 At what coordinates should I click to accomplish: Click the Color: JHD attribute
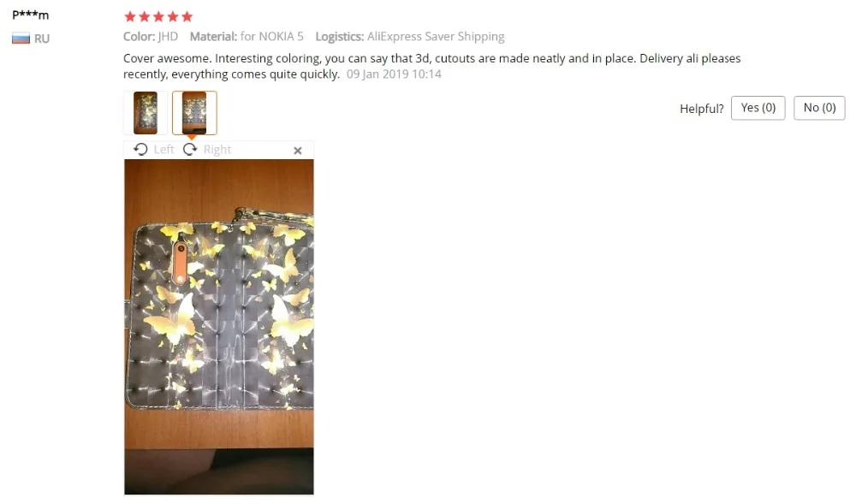pyautogui.click(x=151, y=37)
